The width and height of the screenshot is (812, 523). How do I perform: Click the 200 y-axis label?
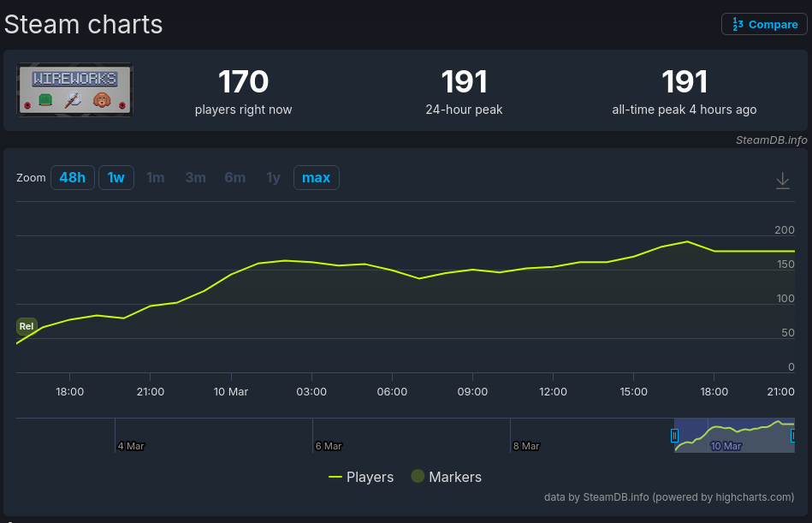coord(784,230)
